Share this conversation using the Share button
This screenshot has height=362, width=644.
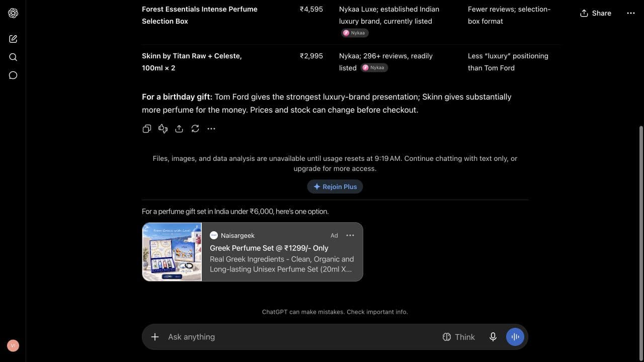[x=596, y=13]
